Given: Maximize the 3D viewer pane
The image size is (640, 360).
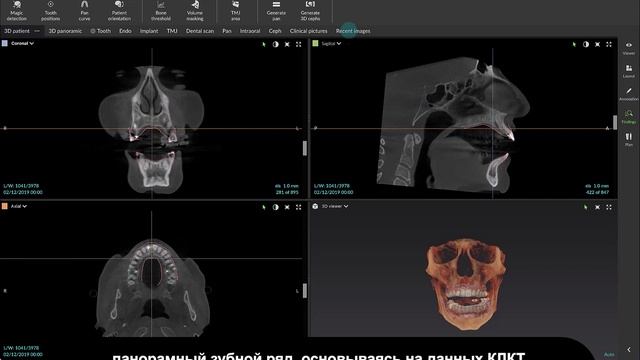Looking at the screenshot, I should [x=609, y=207].
